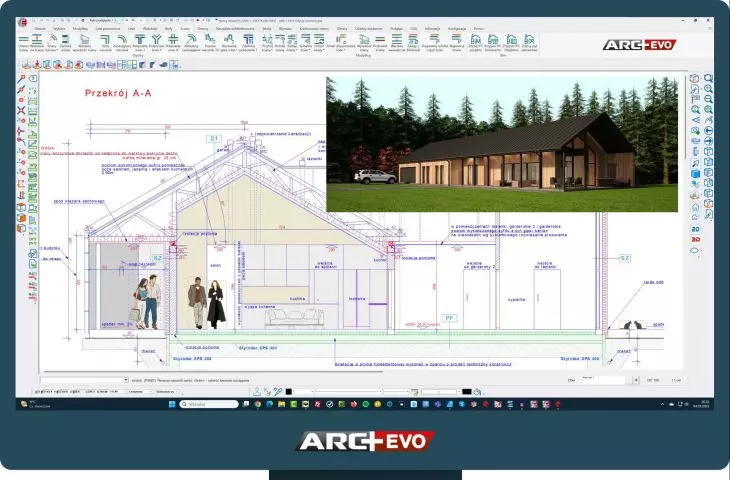Open dropdown next to first black swatch
The width and height of the screenshot is (730, 480).
pyautogui.click(x=312, y=392)
